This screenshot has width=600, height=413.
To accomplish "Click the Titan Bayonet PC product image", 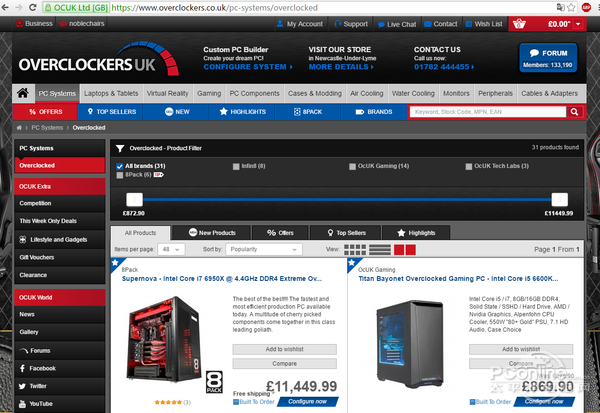I will pyautogui.click(x=409, y=343).
